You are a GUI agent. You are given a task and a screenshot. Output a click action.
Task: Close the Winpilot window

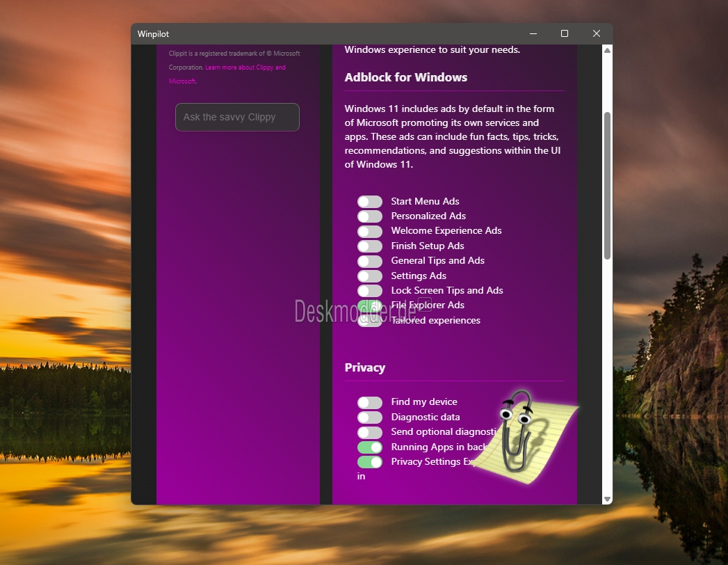[x=597, y=33]
